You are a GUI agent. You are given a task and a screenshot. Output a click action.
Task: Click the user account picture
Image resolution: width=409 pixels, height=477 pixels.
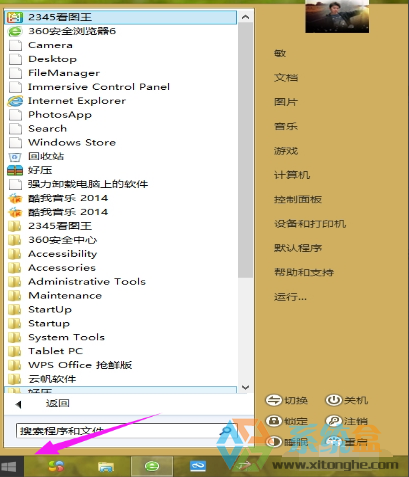tap(337, 16)
